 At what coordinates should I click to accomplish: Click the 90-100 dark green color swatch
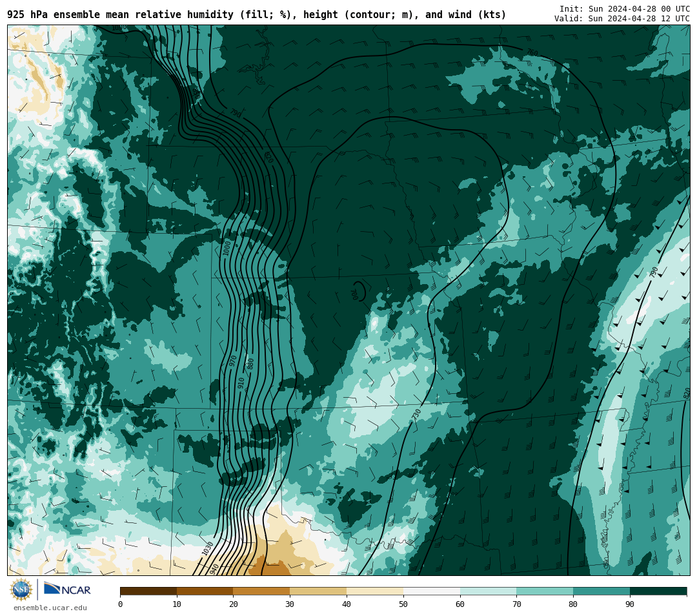click(x=658, y=591)
